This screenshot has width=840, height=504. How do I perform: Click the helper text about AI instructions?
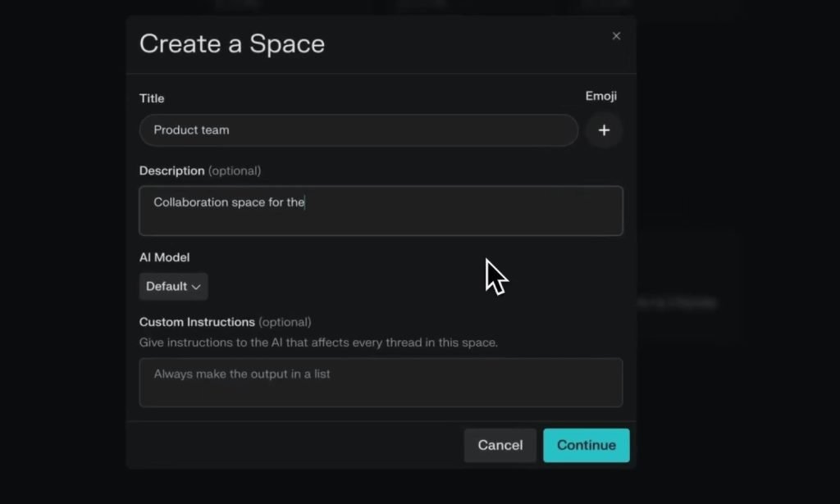318,343
